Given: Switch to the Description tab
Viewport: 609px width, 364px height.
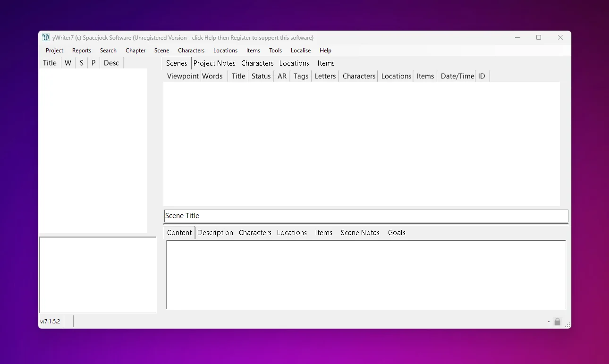Looking at the screenshot, I should (215, 232).
